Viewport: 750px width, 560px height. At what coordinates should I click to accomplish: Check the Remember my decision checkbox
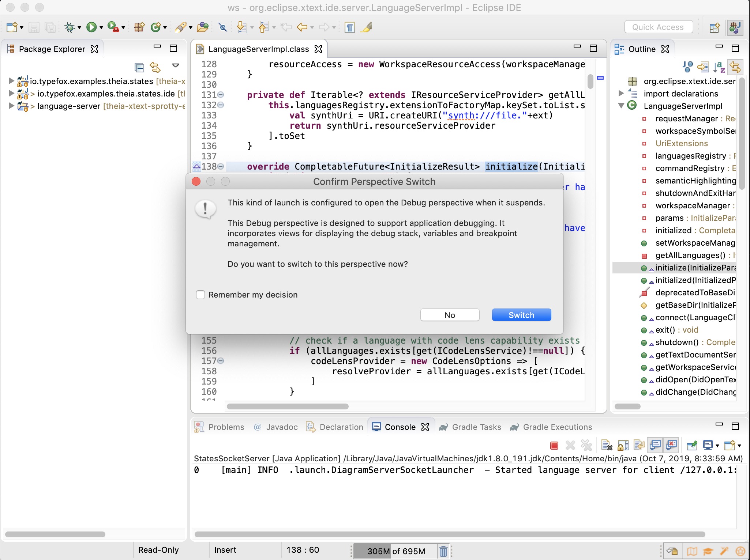200,295
